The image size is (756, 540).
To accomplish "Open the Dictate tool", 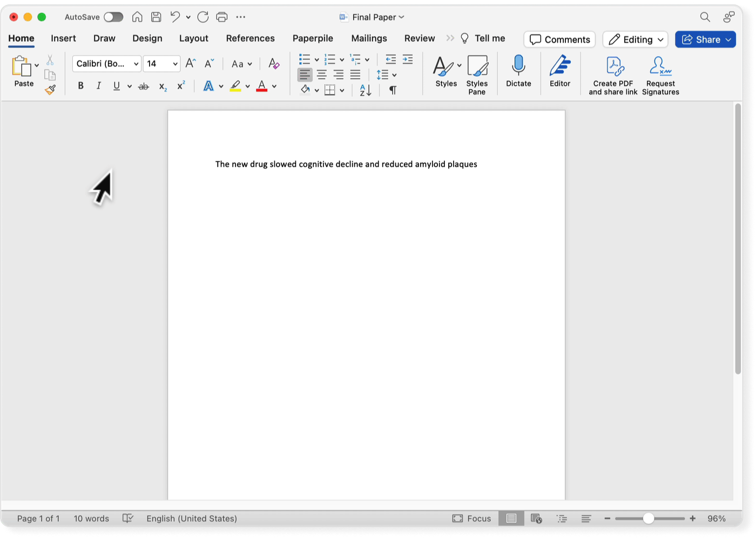I will click(x=518, y=73).
